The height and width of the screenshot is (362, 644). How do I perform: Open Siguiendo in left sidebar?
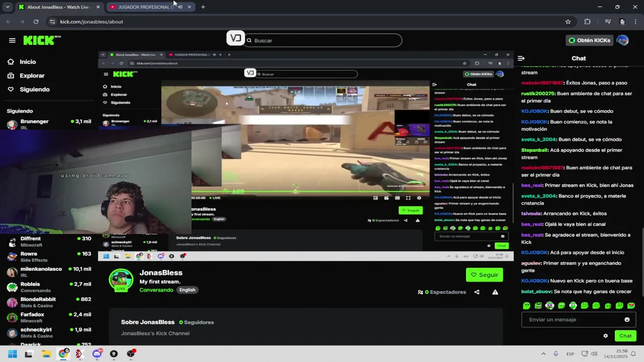(34, 89)
